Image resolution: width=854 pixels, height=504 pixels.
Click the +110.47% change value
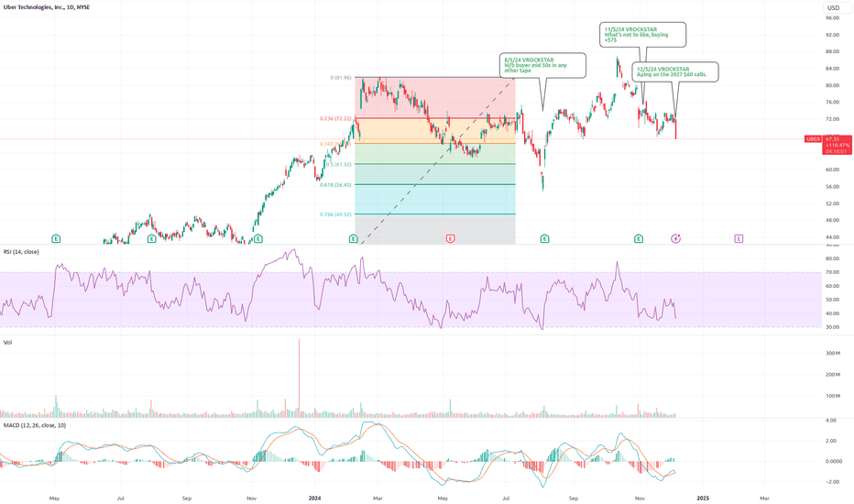(838, 146)
